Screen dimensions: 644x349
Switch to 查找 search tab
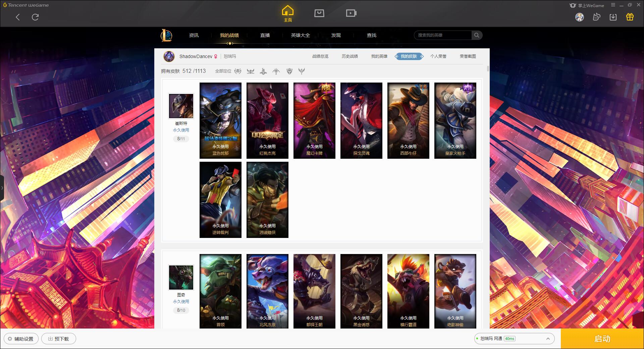(372, 35)
